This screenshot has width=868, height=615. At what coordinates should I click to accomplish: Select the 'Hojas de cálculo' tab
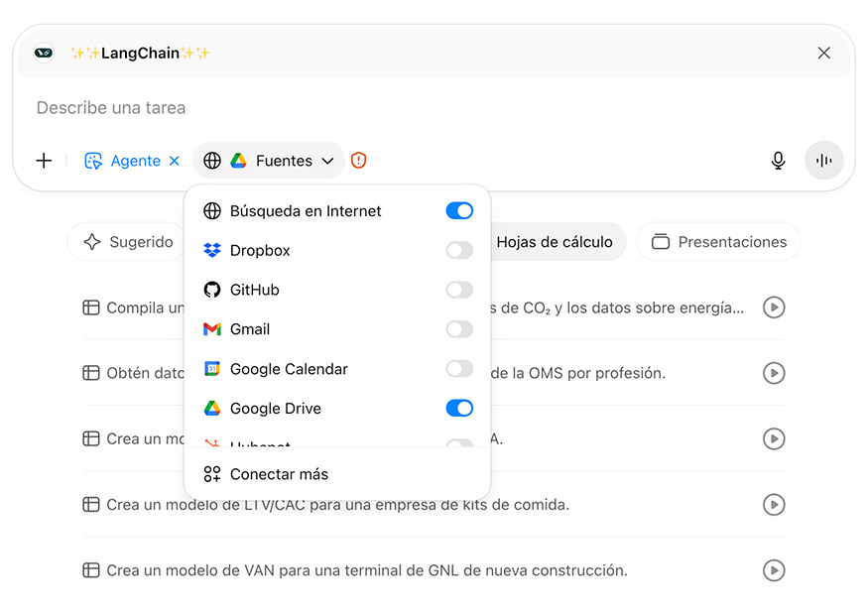pyautogui.click(x=555, y=242)
